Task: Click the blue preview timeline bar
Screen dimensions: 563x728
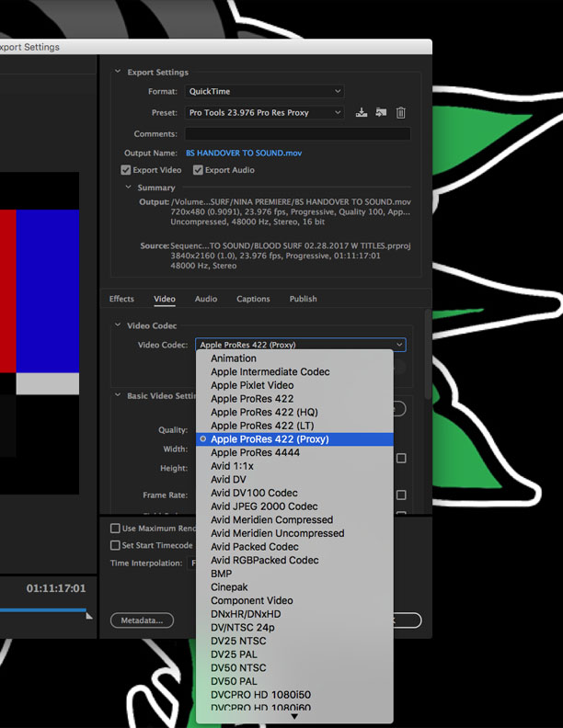Action: coord(43,609)
